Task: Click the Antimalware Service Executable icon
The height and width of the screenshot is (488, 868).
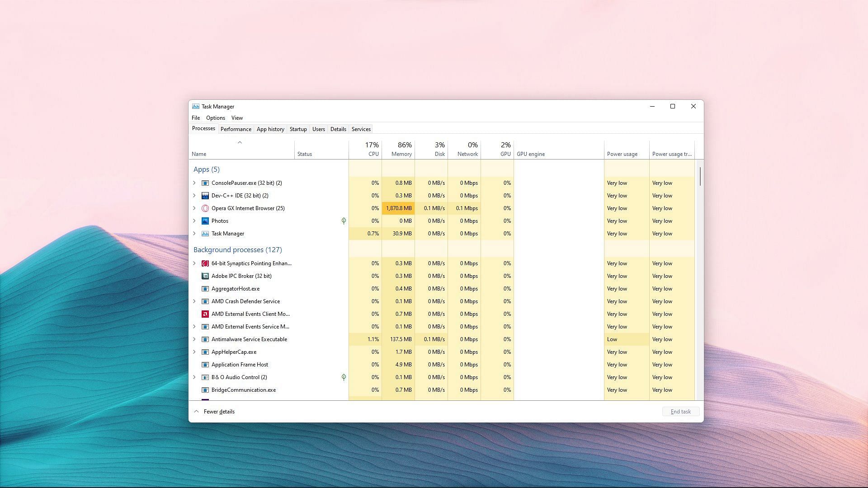Action: 204,339
